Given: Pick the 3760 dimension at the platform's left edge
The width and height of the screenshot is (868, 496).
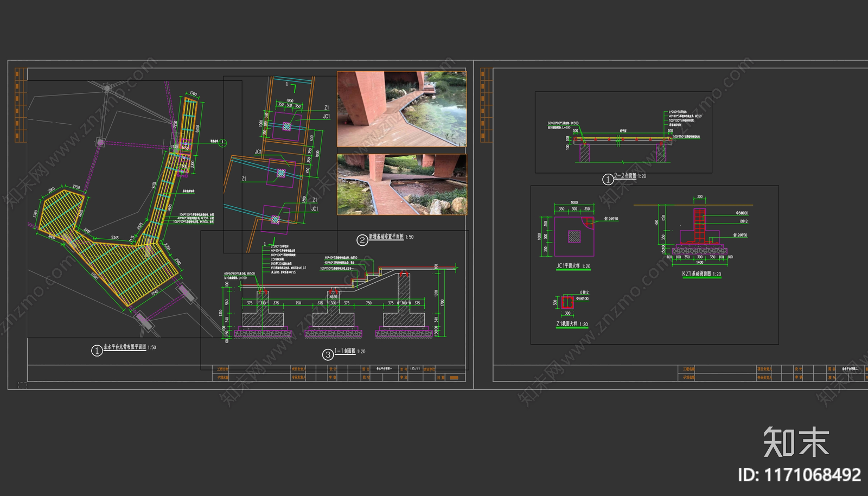Looking at the screenshot, I should 36,215.
